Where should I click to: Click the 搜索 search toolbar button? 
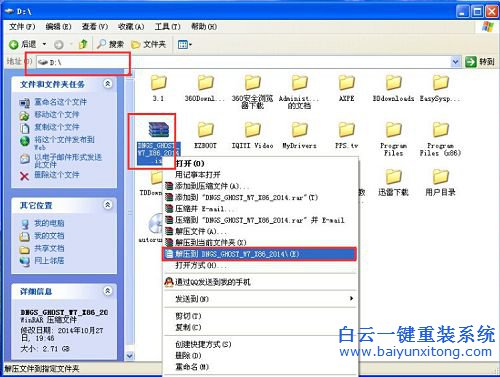click(x=110, y=44)
